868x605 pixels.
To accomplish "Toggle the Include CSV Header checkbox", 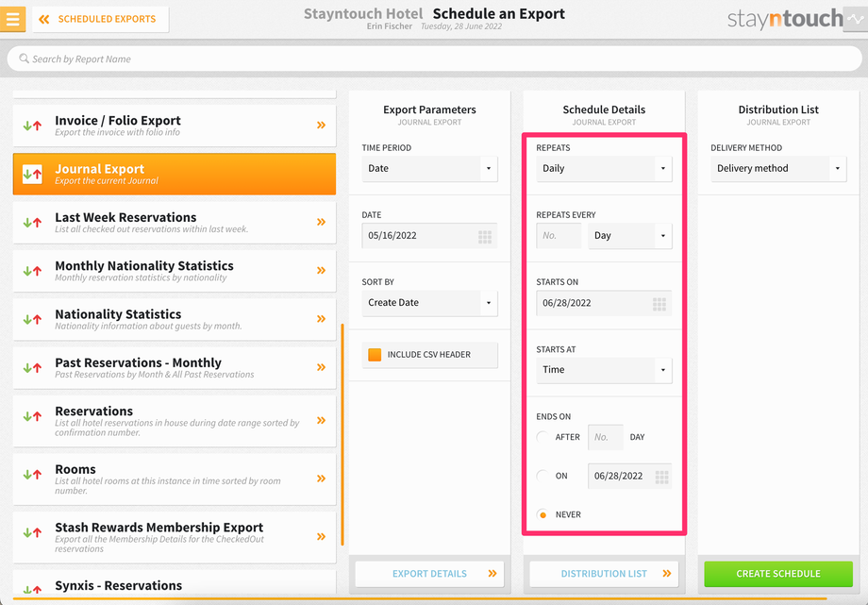I will click(x=375, y=355).
